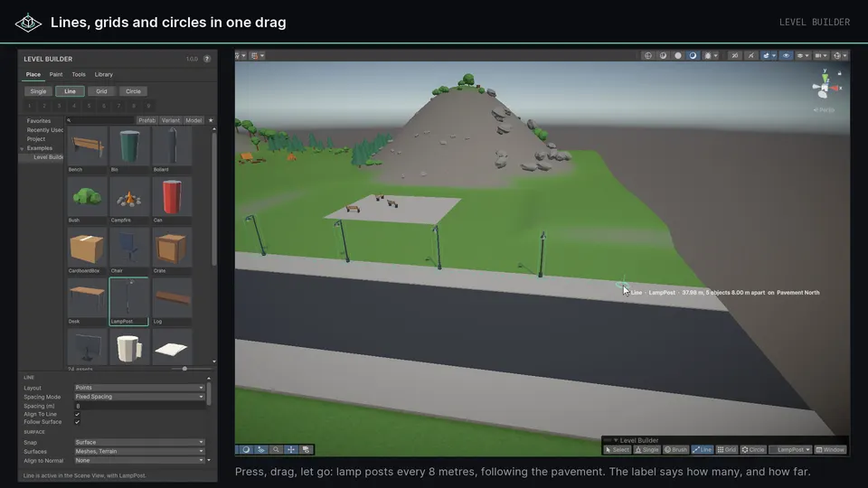Open the Spacing Mode dropdown

(x=139, y=397)
